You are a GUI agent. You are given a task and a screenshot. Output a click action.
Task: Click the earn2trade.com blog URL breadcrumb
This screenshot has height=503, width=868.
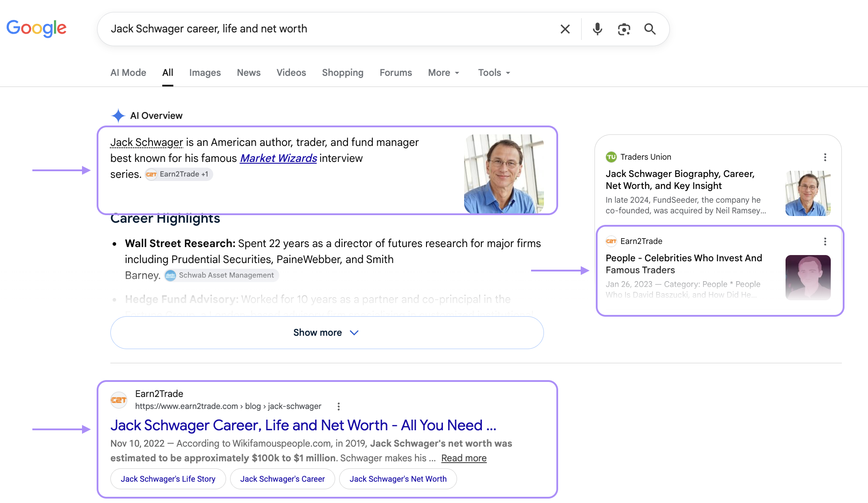228,406
